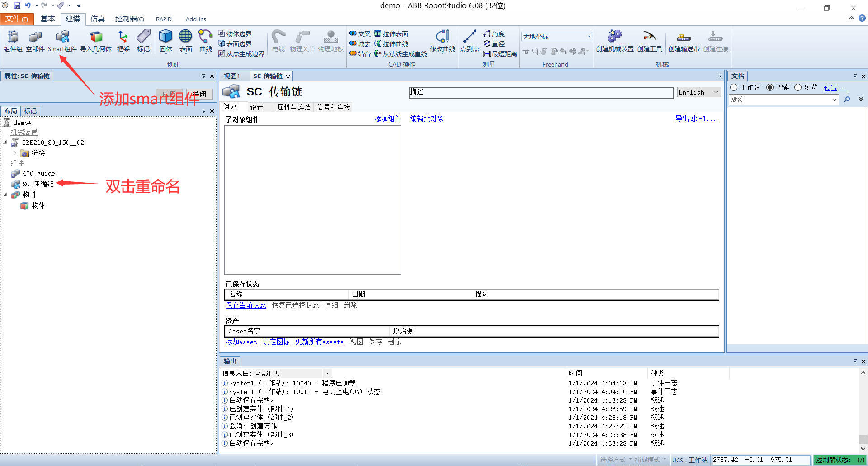Image resolution: width=868 pixels, height=466 pixels.
Task: Close the SC_传输链 editor tab
Action: tap(288, 76)
